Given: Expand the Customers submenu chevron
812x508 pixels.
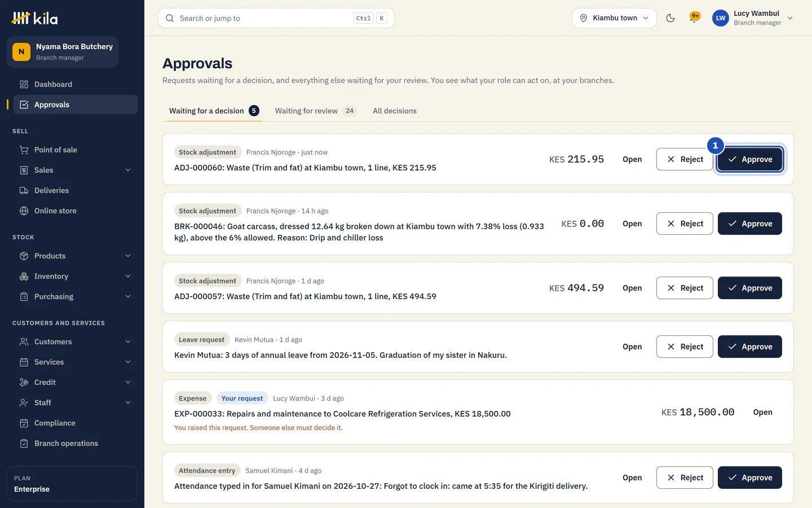Looking at the screenshot, I should pyautogui.click(x=128, y=341).
